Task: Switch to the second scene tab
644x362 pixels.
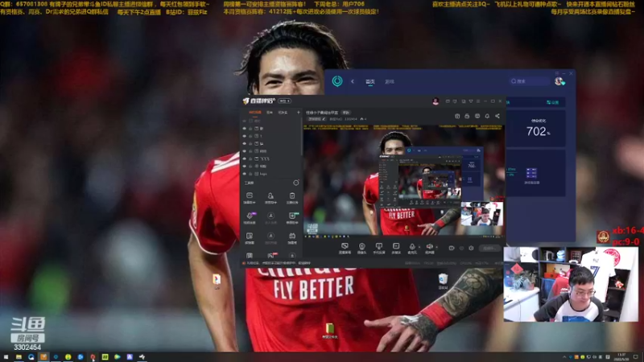Action: click(x=270, y=112)
